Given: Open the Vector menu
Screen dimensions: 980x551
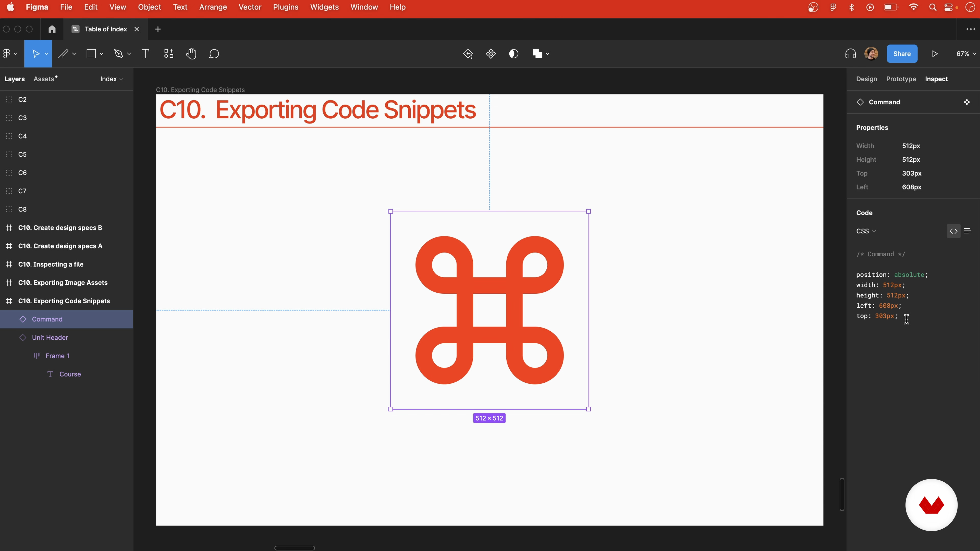Looking at the screenshot, I should [x=250, y=7].
